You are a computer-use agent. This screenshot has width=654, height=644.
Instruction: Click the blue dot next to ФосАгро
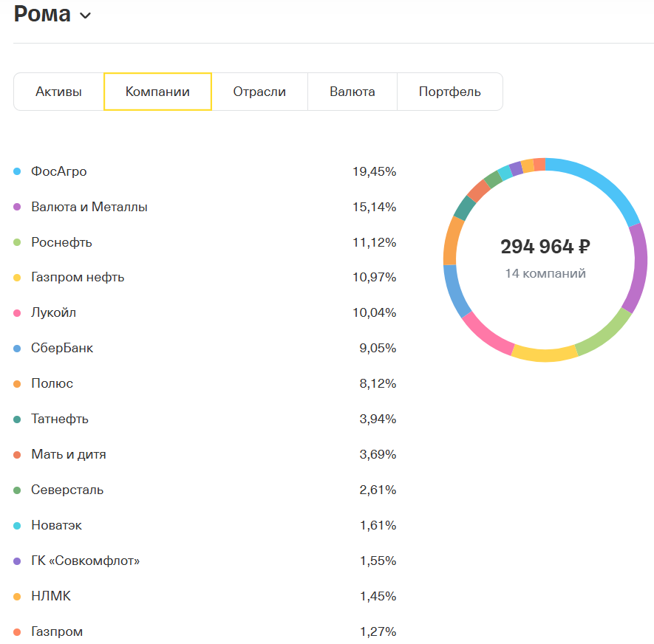tap(16, 171)
